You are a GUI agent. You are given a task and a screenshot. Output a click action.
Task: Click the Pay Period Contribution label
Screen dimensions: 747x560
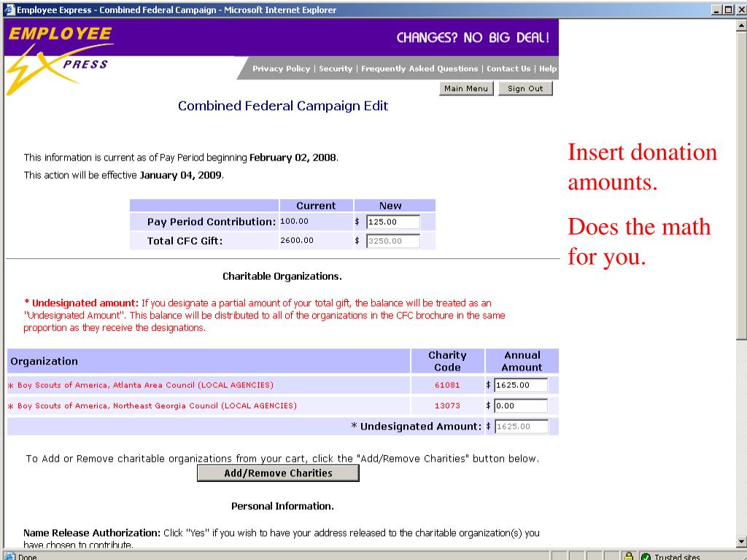point(212,222)
